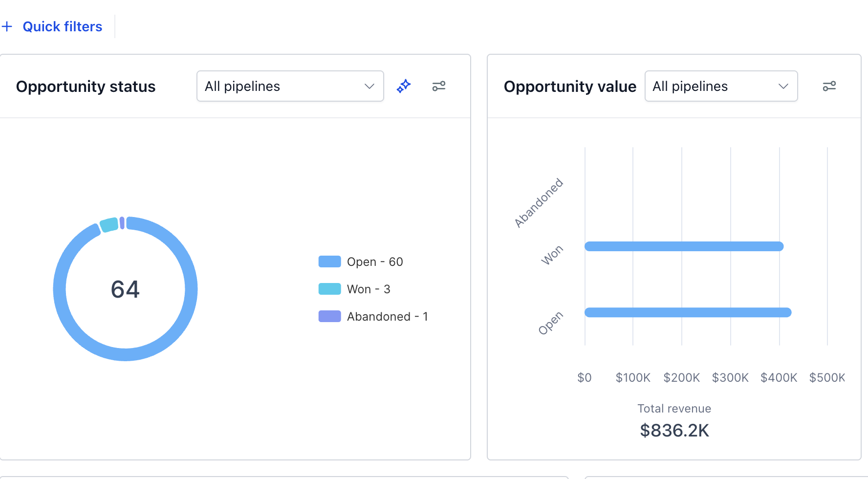Click the Open axis label in value chart
Viewport: 868px width, 479px height.
[551, 323]
